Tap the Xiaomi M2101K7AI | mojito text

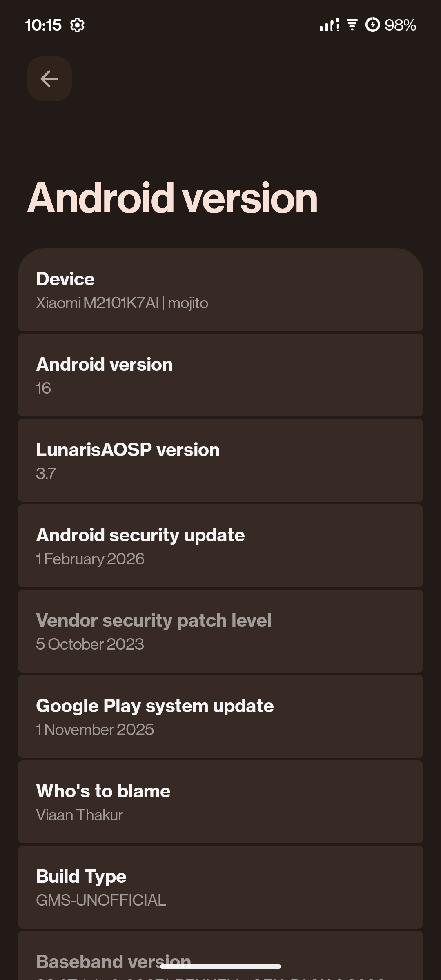tap(122, 303)
